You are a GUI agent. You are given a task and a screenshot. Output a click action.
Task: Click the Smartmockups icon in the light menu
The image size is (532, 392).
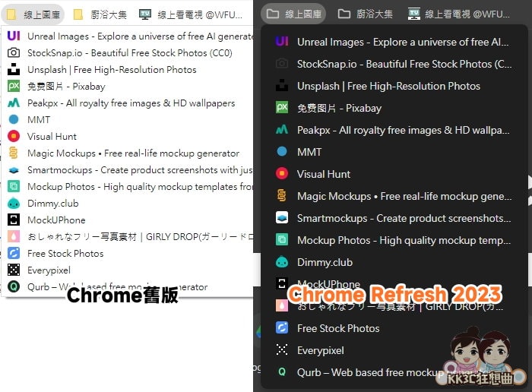pos(14,170)
